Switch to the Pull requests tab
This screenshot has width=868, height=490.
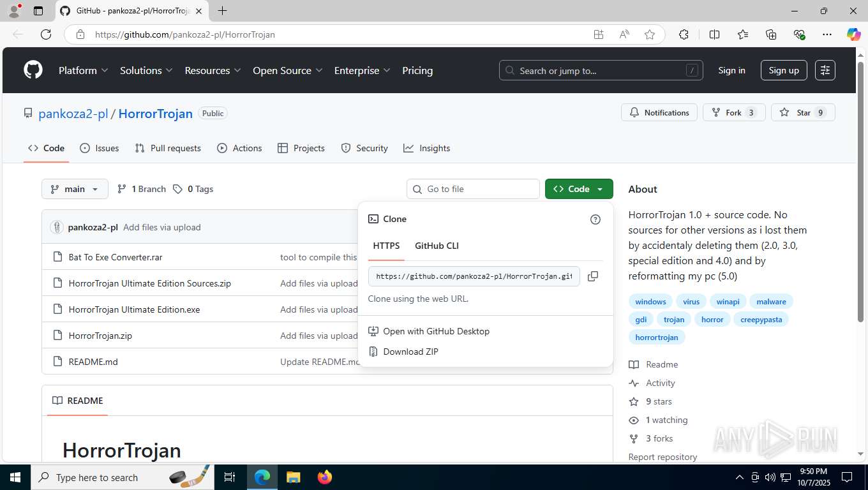point(168,148)
